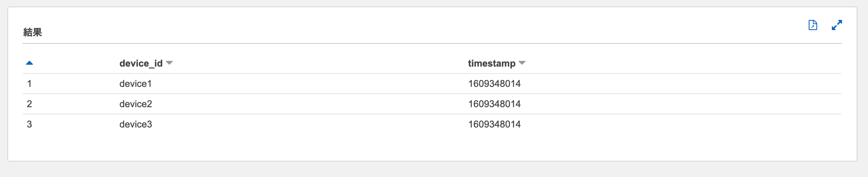Screen dimensions: 868x177
Task: Click row number 2 in index column
Action: 29,104
